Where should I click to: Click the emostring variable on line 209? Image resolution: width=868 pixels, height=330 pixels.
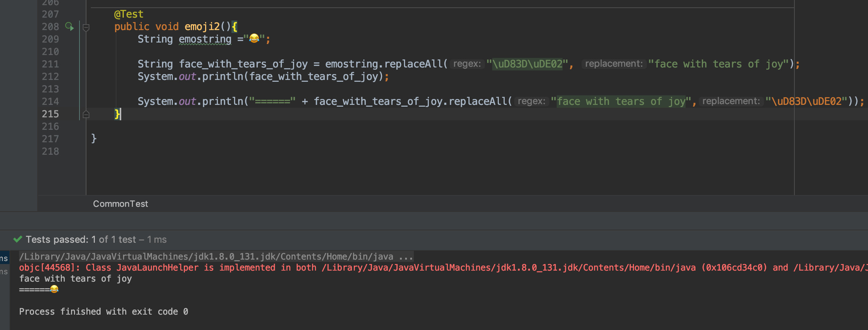(x=205, y=39)
